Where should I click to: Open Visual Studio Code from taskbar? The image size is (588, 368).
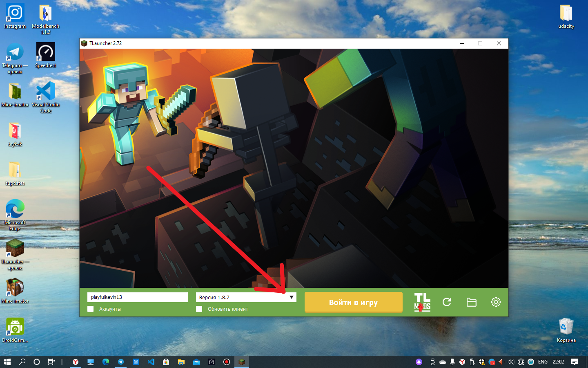151,362
